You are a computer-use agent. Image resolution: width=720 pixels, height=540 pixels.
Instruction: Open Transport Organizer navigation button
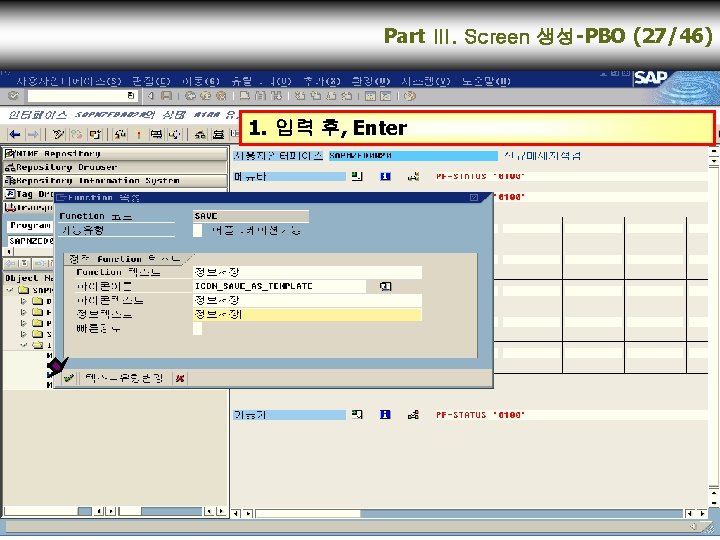click(28, 208)
